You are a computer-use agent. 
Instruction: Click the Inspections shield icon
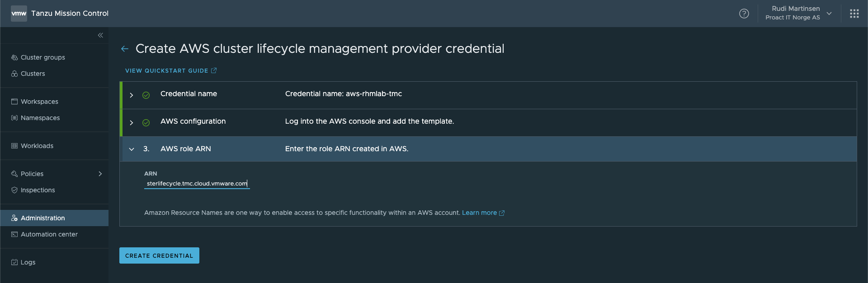(x=14, y=190)
